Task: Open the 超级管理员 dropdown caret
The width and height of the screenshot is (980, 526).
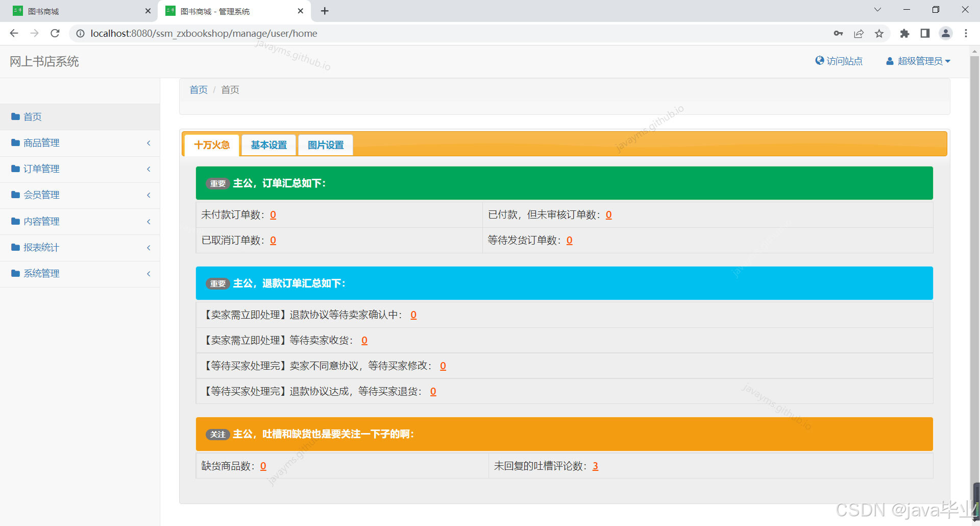Action: coord(948,61)
